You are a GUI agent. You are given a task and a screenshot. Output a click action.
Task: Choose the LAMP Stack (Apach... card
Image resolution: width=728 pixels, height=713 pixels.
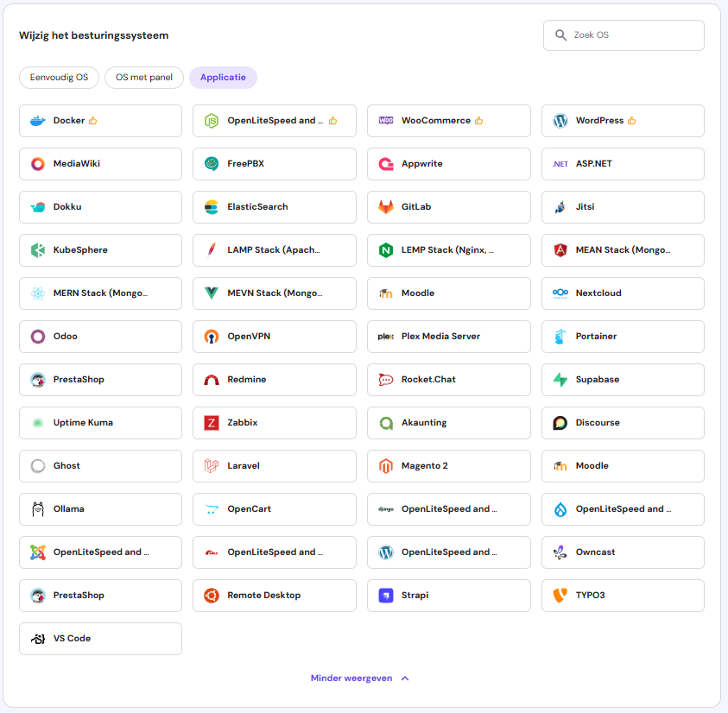(x=275, y=250)
